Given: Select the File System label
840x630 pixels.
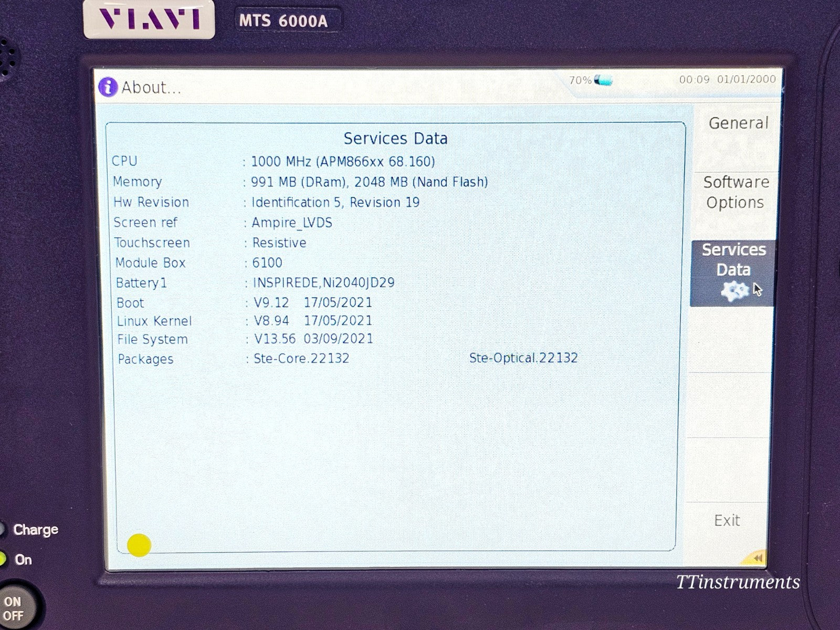Looking at the screenshot, I should pos(152,340).
